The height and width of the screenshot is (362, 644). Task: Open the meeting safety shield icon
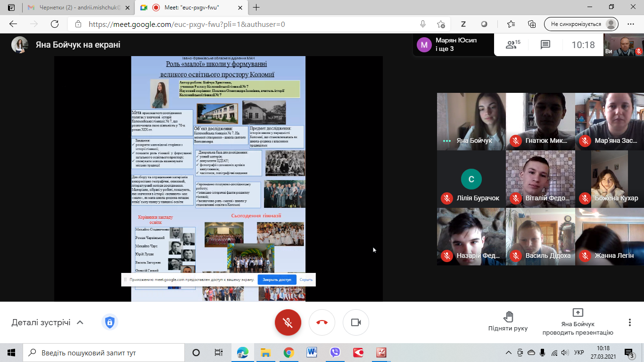(109, 322)
